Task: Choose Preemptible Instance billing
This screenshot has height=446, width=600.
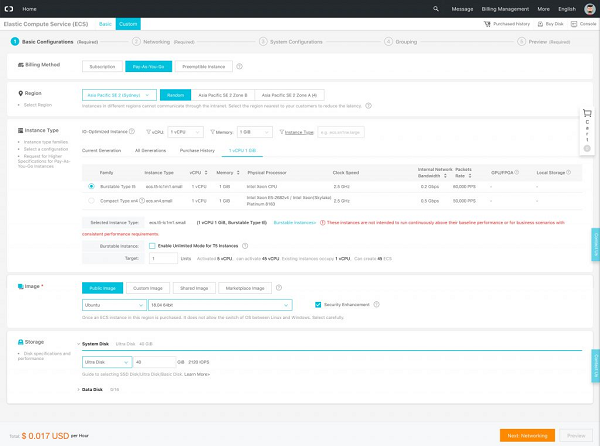Action: (x=204, y=66)
